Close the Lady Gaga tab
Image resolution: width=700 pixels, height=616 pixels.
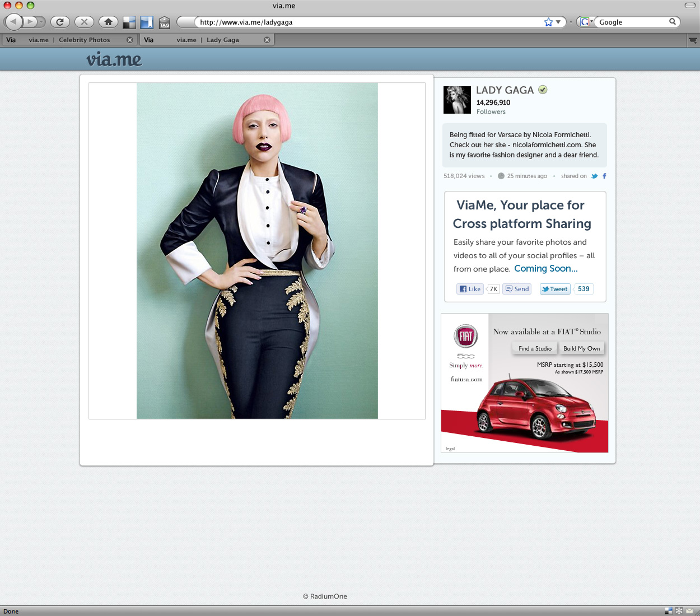coord(267,40)
